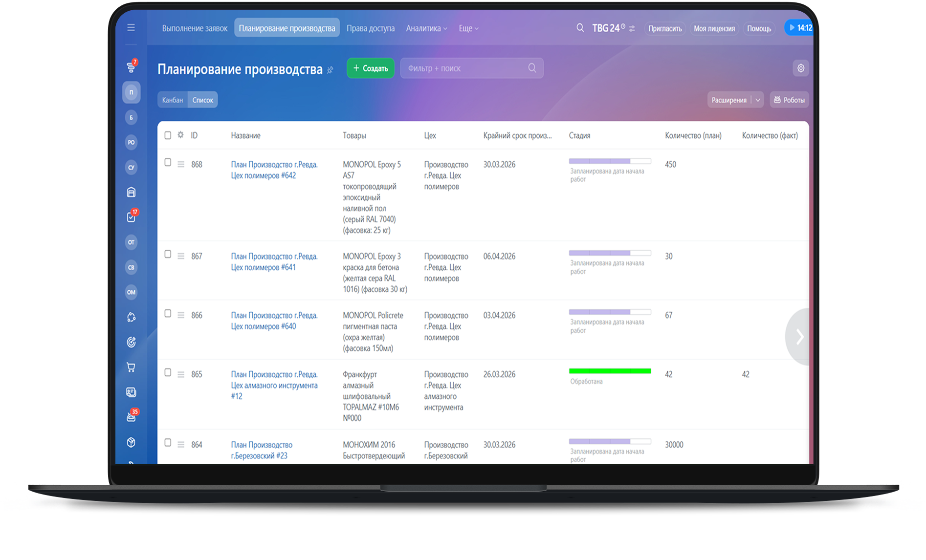Open the Права доступа tab

(x=371, y=28)
